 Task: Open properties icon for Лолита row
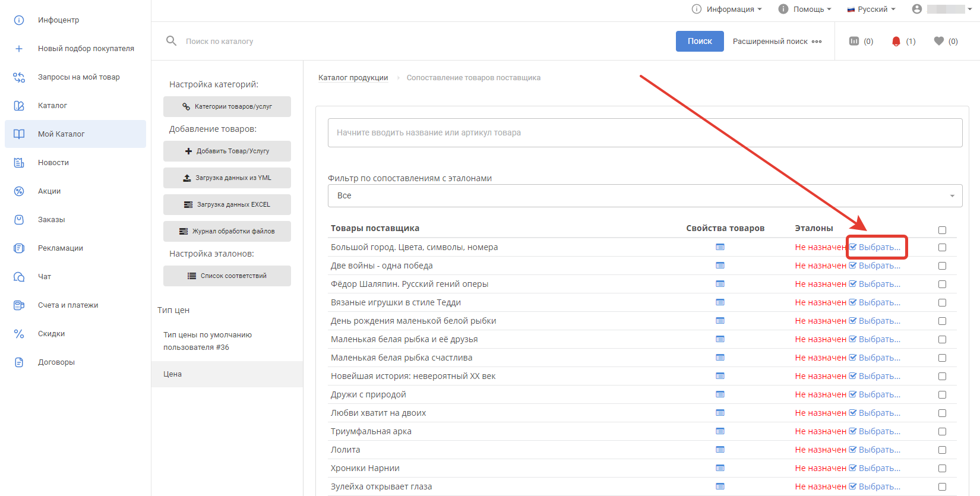click(720, 450)
